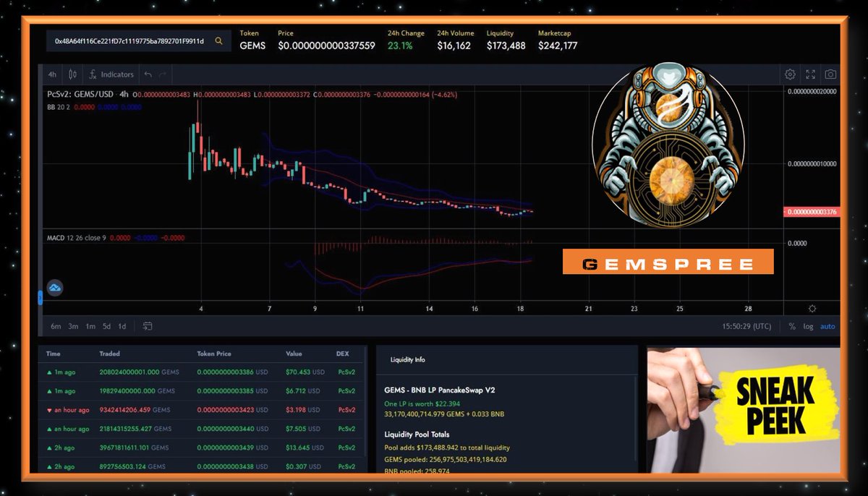Image resolution: width=868 pixels, height=496 pixels.
Task: Click the redo arrow in chart toolbar
Action: pyautogui.click(x=163, y=74)
